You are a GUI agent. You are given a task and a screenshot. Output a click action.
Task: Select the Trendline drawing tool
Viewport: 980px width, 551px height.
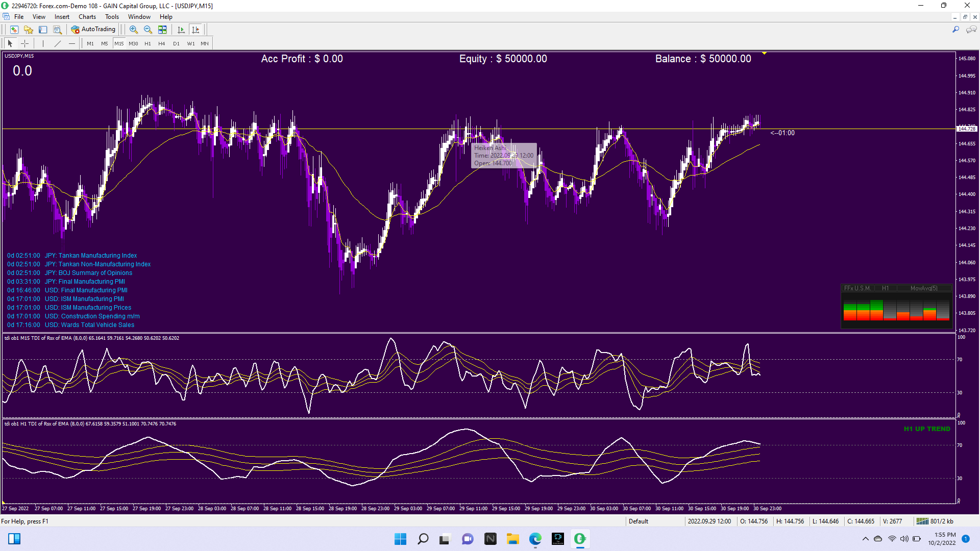click(x=58, y=43)
